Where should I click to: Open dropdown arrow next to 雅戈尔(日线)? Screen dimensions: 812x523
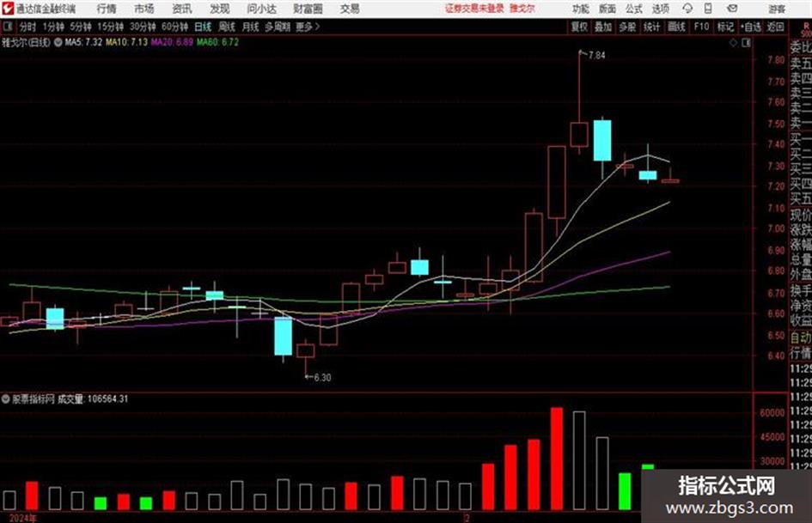[58, 42]
